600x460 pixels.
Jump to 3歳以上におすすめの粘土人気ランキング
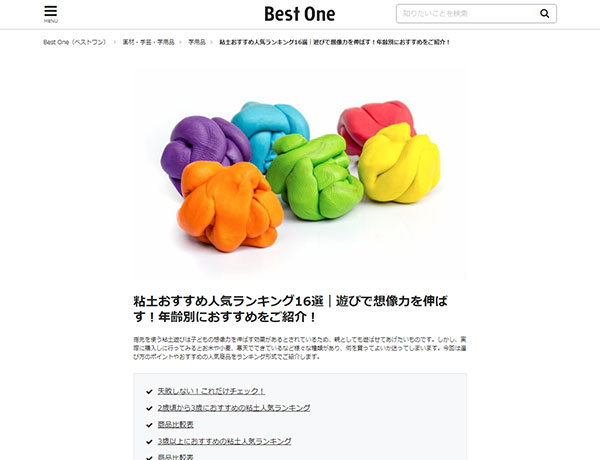(224, 441)
